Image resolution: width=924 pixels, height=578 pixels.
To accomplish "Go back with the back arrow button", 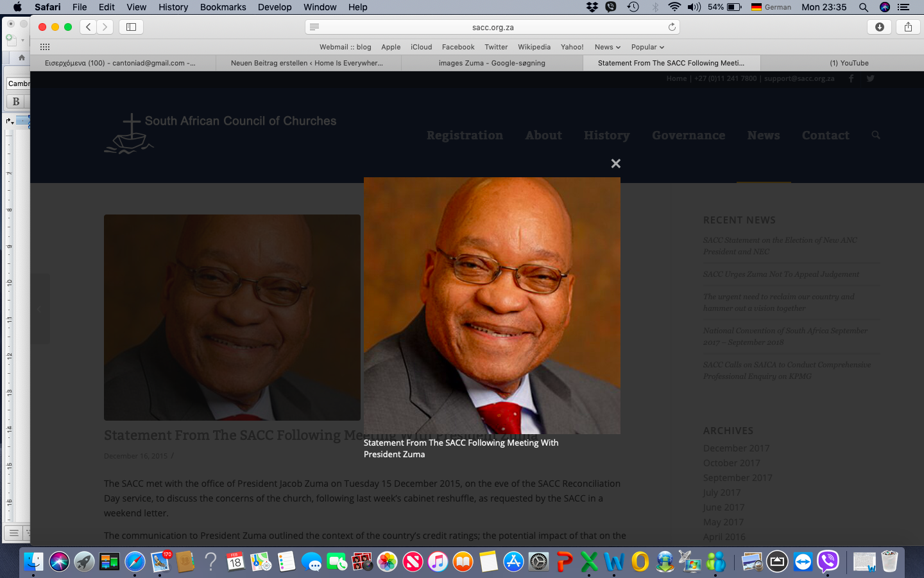I will click(89, 27).
